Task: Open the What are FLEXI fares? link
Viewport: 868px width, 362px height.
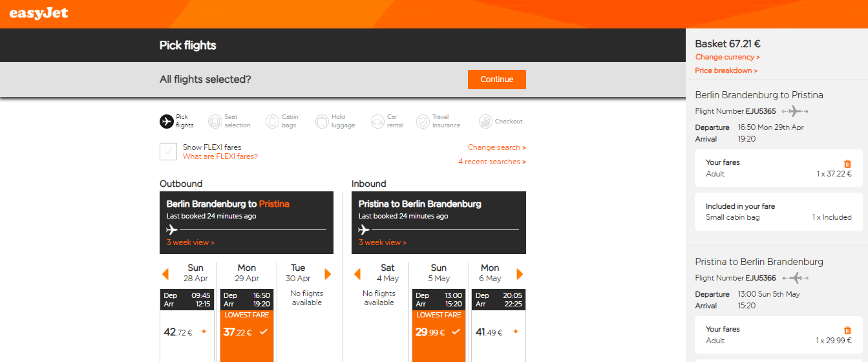Action: tap(220, 156)
